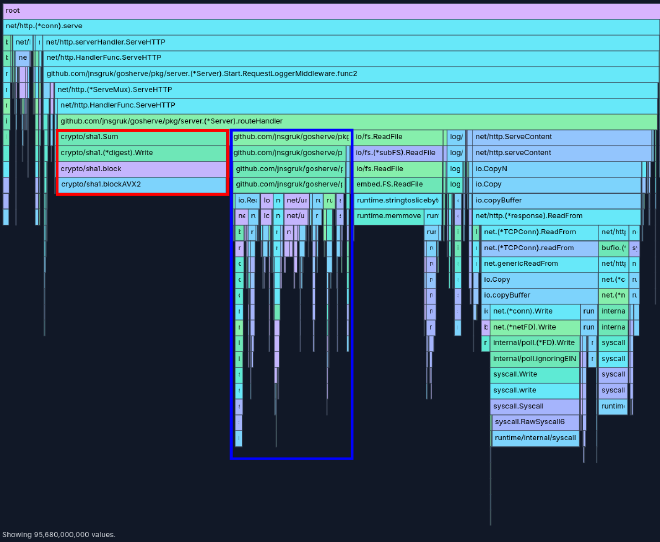This screenshot has height=542, width=660.
Task: Select lowercase syscall.write frame
Action: click(535, 391)
